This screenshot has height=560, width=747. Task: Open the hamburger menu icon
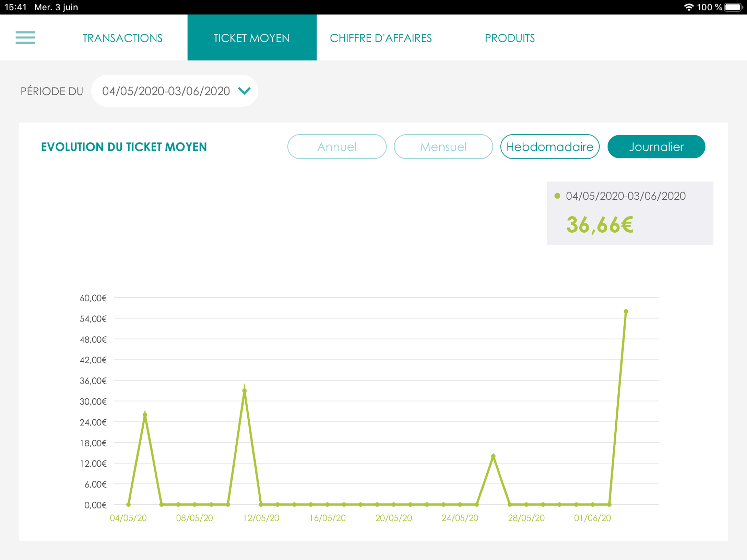pyautogui.click(x=25, y=37)
